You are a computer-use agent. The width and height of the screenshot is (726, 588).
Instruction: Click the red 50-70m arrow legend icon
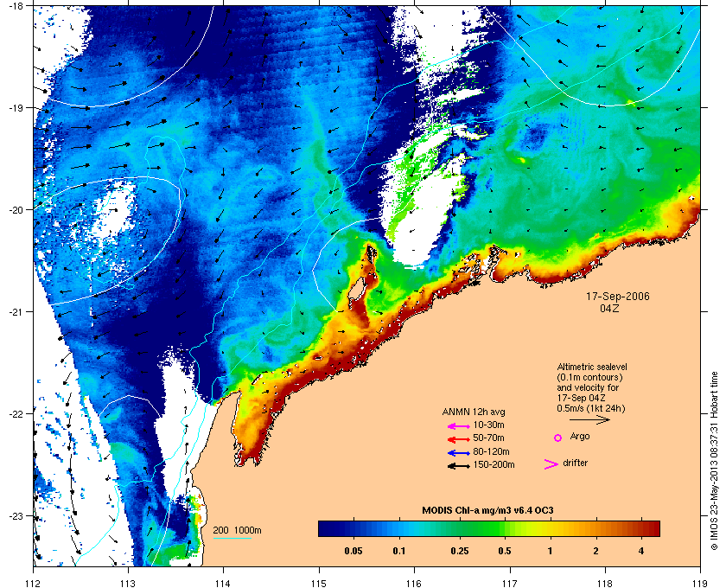[x=458, y=439]
